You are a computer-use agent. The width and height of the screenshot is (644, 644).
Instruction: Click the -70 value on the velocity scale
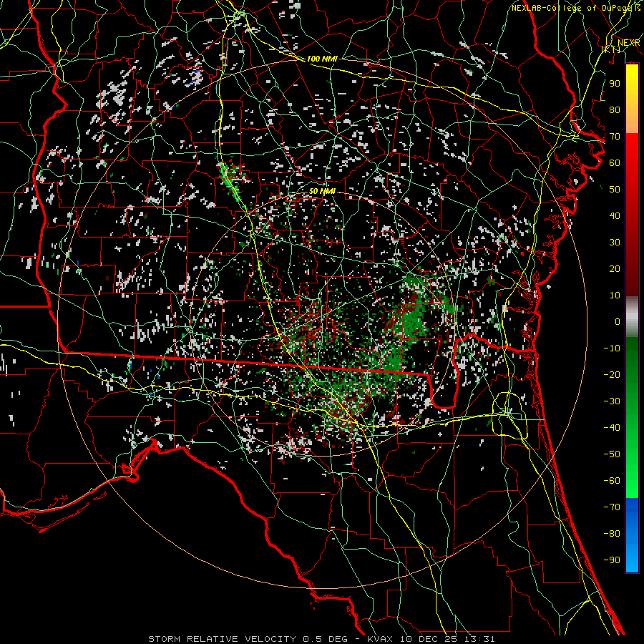612,507
